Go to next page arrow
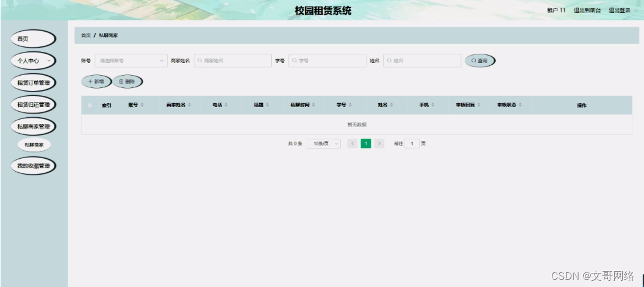This screenshot has width=644, height=287. coord(379,143)
